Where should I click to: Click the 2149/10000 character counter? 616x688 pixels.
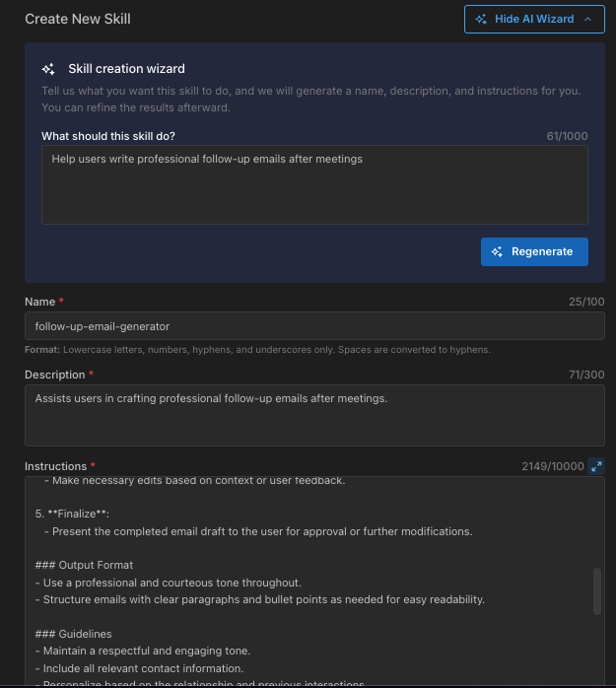pyautogui.click(x=552, y=466)
